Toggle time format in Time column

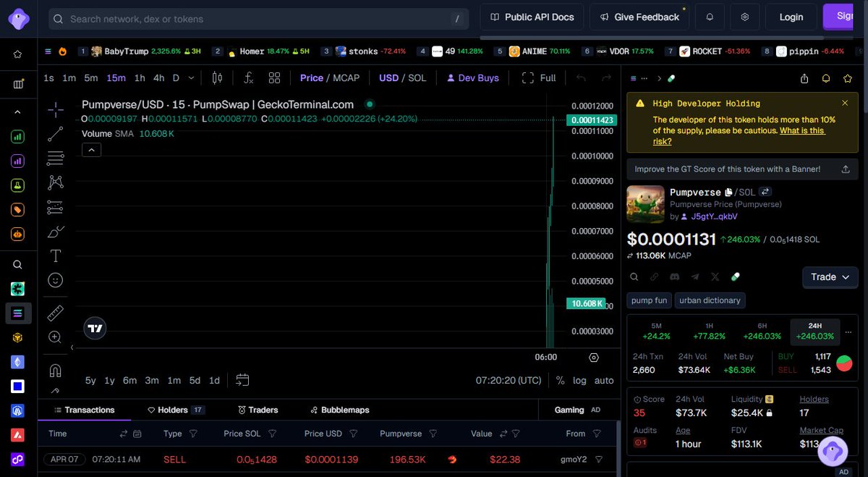click(x=124, y=434)
